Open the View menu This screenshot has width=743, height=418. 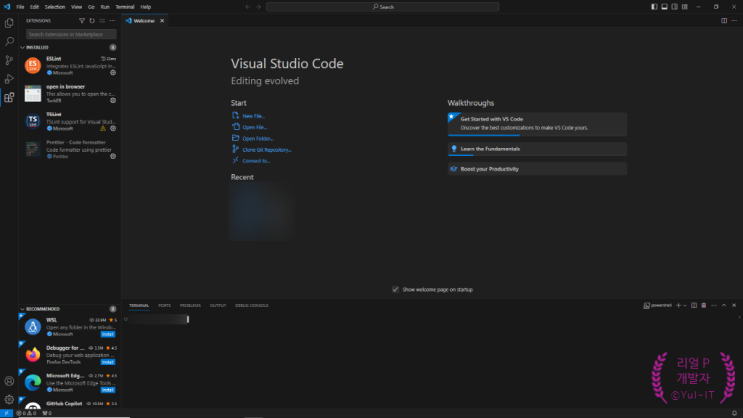tap(76, 7)
